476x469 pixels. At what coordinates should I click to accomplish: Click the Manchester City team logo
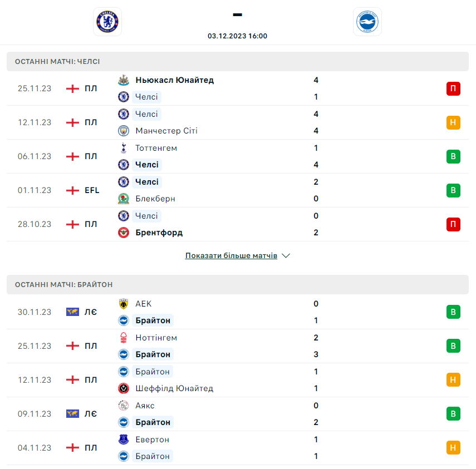tap(124, 131)
